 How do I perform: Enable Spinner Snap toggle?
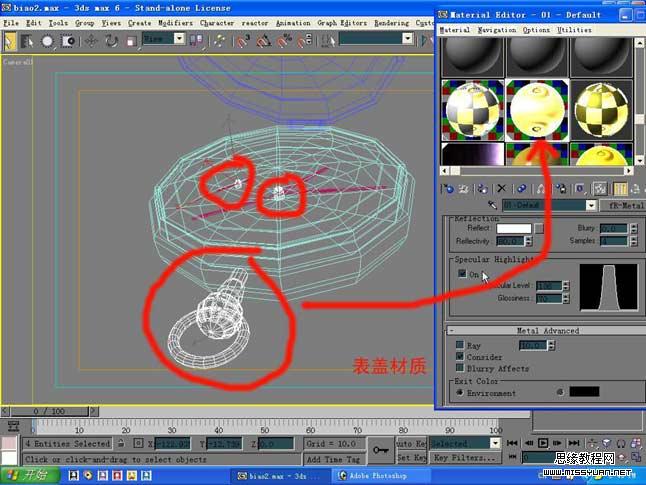point(305,41)
